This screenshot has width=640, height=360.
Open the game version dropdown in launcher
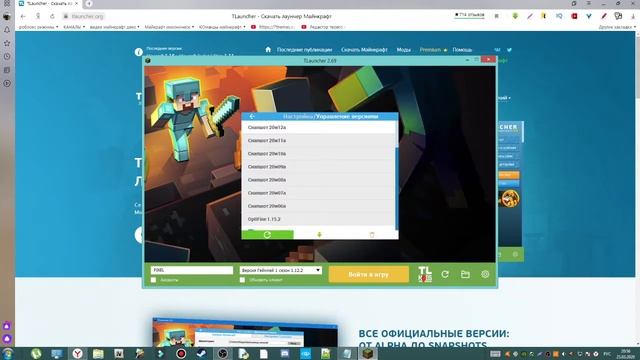click(281, 270)
